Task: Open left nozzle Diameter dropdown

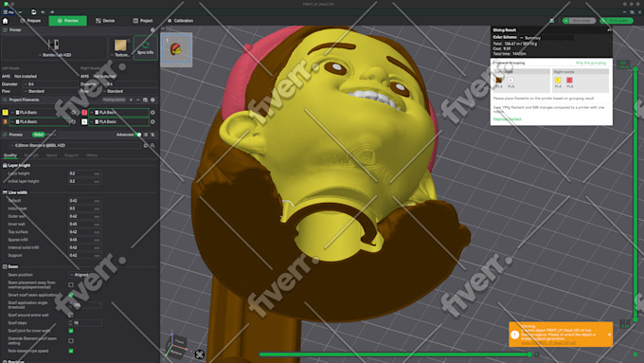Action: [50, 83]
